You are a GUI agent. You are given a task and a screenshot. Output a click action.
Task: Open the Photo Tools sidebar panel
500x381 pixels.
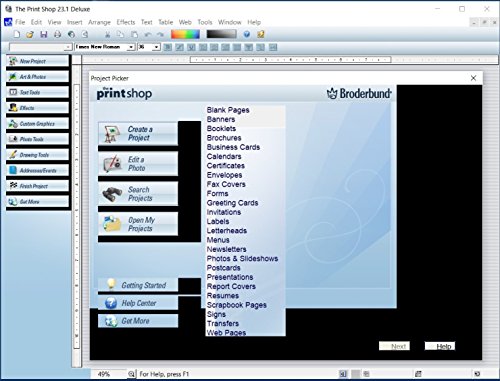pyautogui.click(x=38, y=139)
